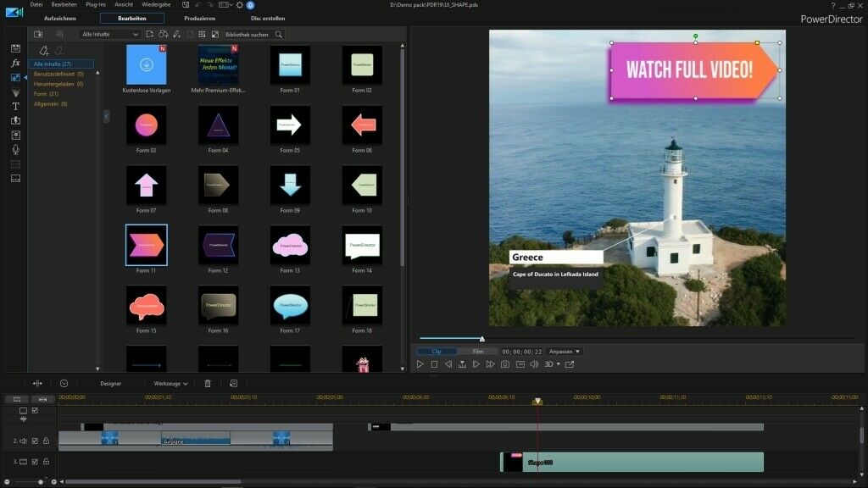The width and height of the screenshot is (868, 488).
Task: Lock track 3 with padlock icon
Action: coord(46,462)
